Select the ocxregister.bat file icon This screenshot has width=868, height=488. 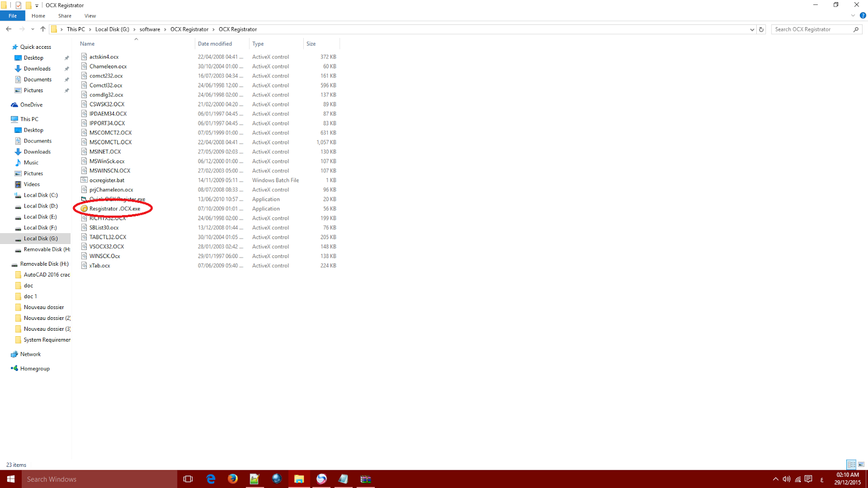(84, 180)
